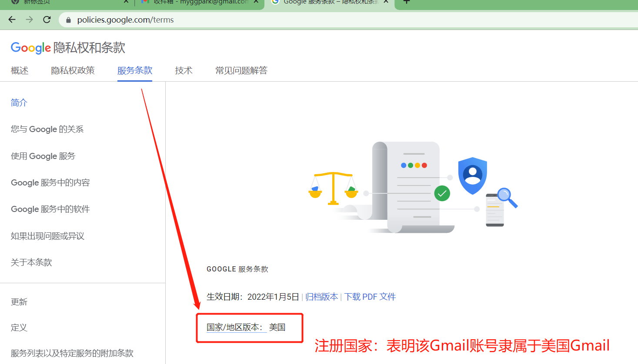Open Google 服务中的软件 sidebar link
This screenshot has width=638, height=364.
pos(50,209)
